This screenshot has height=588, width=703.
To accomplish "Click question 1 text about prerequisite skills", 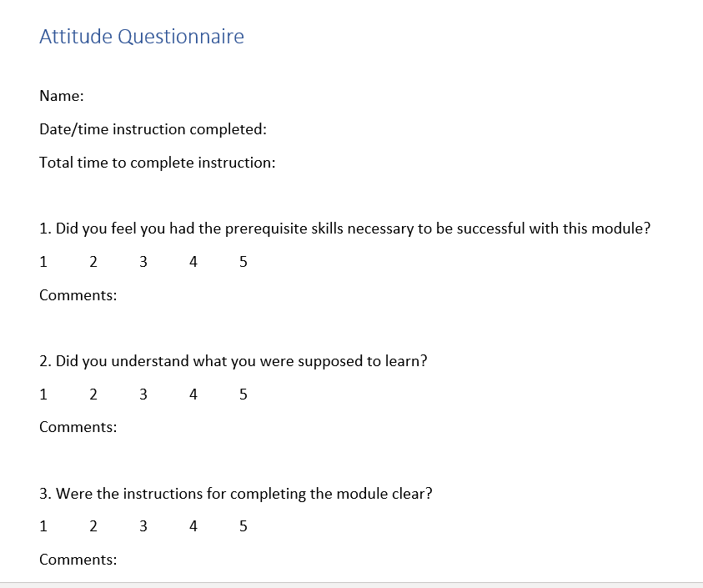I will pos(344,229).
